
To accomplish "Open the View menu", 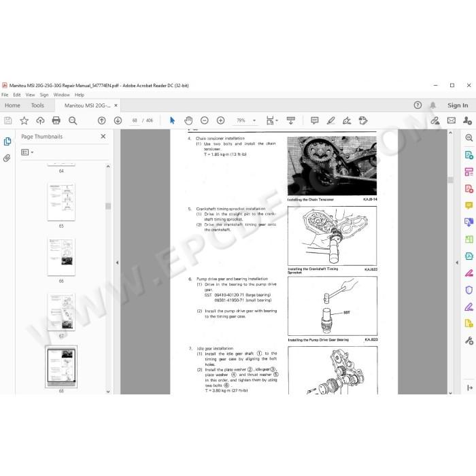I will [x=30, y=95].
